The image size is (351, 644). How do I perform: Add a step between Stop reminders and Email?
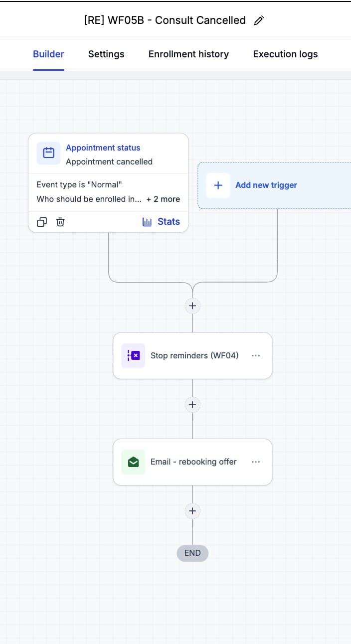[192, 404]
